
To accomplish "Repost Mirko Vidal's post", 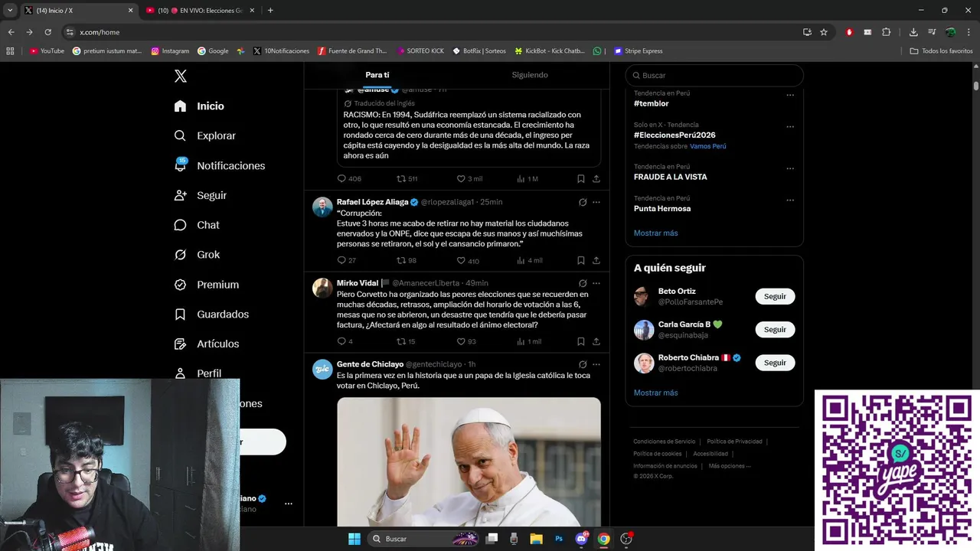I will pos(405,341).
